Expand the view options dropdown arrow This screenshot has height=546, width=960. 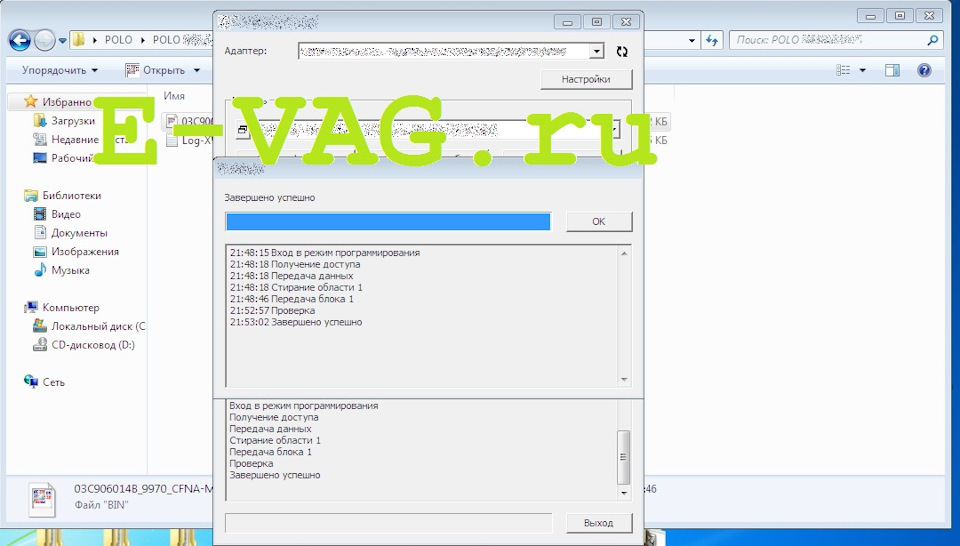(862, 70)
